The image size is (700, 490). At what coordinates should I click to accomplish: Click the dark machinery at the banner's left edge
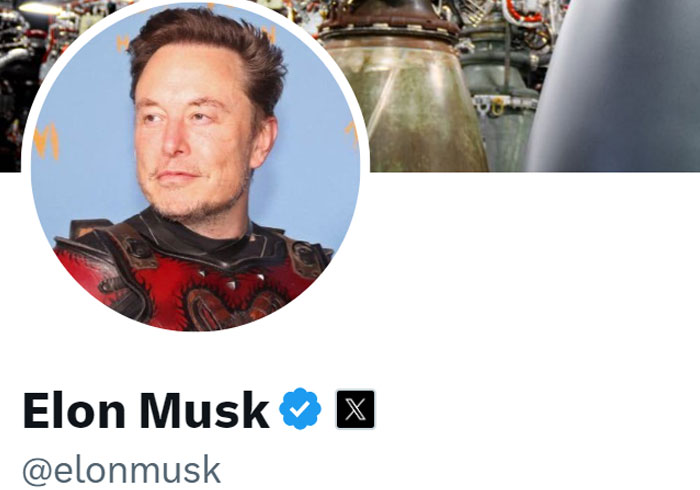[x=13, y=89]
